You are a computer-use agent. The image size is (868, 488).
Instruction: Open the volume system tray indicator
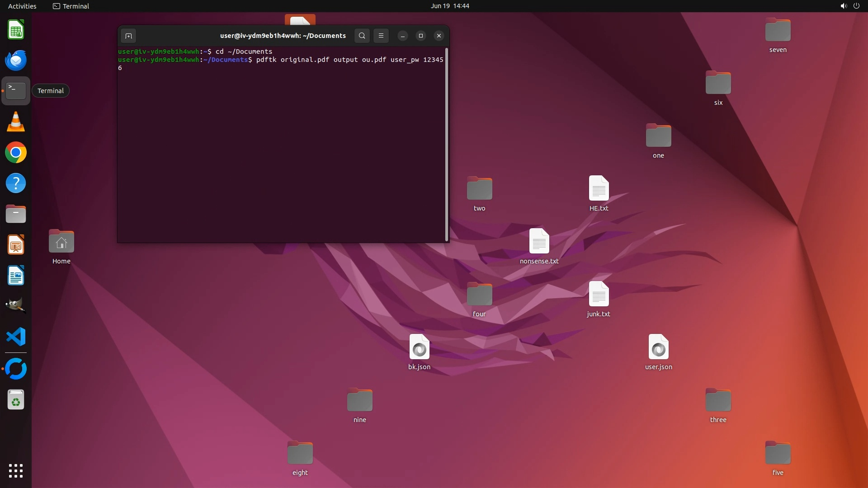(x=843, y=6)
